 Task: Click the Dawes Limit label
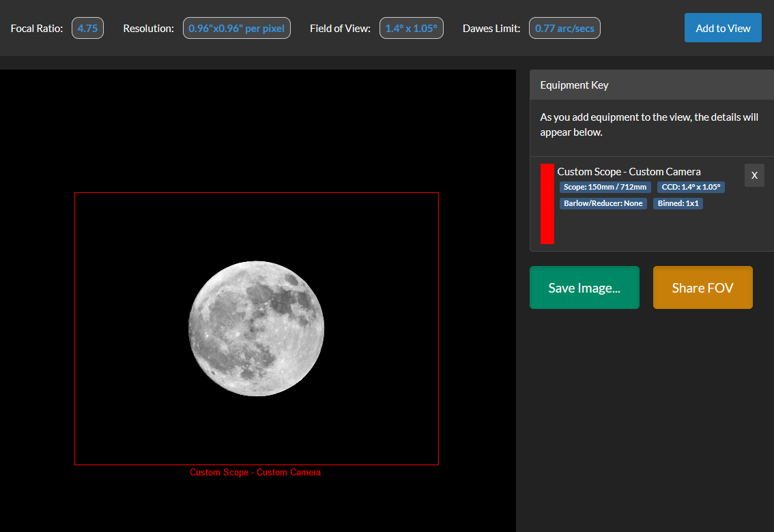tap(491, 29)
